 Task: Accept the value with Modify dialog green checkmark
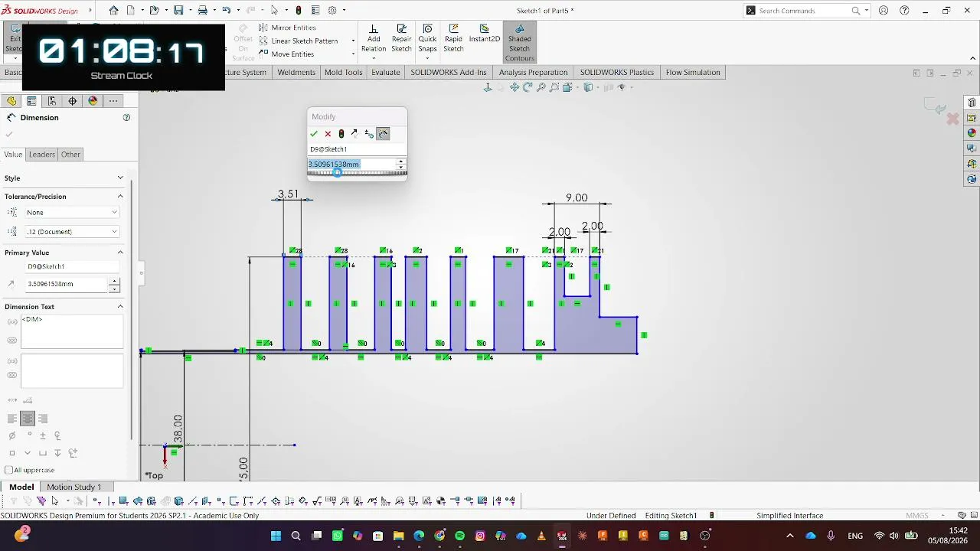pyautogui.click(x=314, y=134)
